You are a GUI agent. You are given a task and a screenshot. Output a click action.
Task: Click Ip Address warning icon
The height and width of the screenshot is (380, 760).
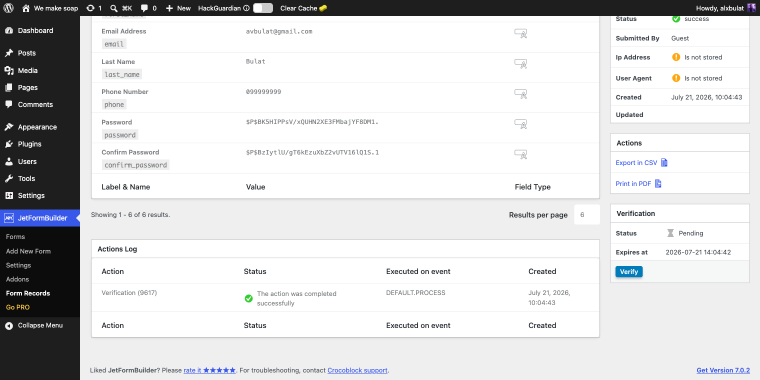pyautogui.click(x=676, y=57)
